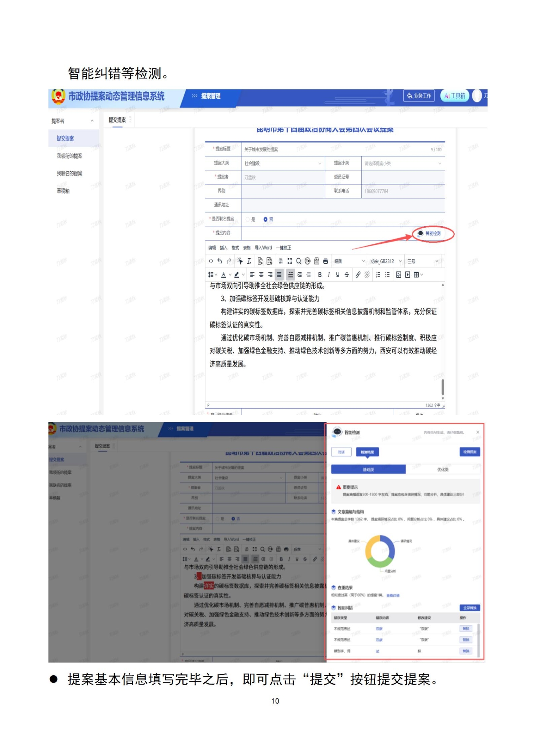This screenshot has height=756, width=534.
Task: Click the redo arrow in upper editor toolbar
Action: [229, 261]
